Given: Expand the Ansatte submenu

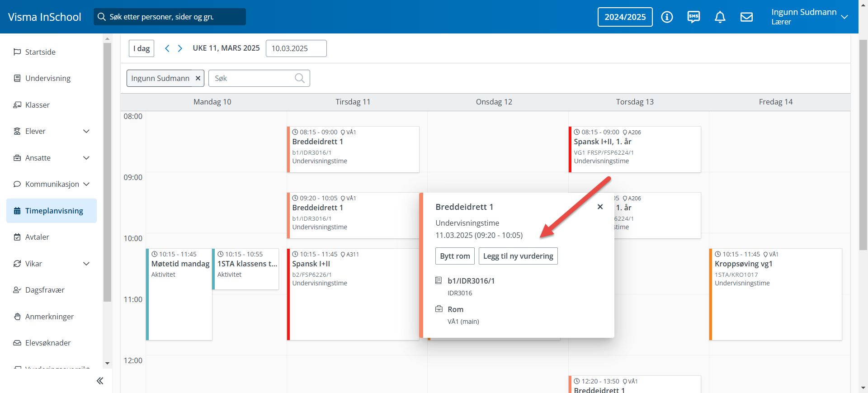Looking at the screenshot, I should click(x=86, y=158).
